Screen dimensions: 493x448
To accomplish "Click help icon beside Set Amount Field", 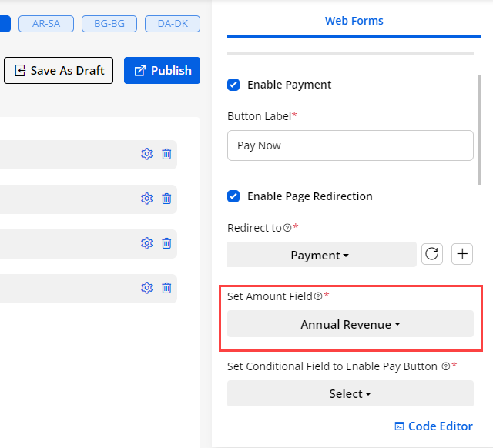I will [318, 296].
